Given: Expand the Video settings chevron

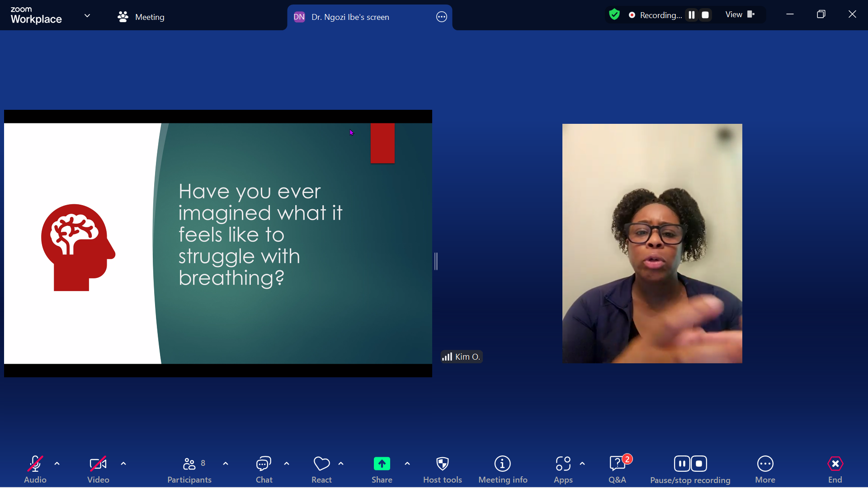Looking at the screenshot, I should point(123,463).
